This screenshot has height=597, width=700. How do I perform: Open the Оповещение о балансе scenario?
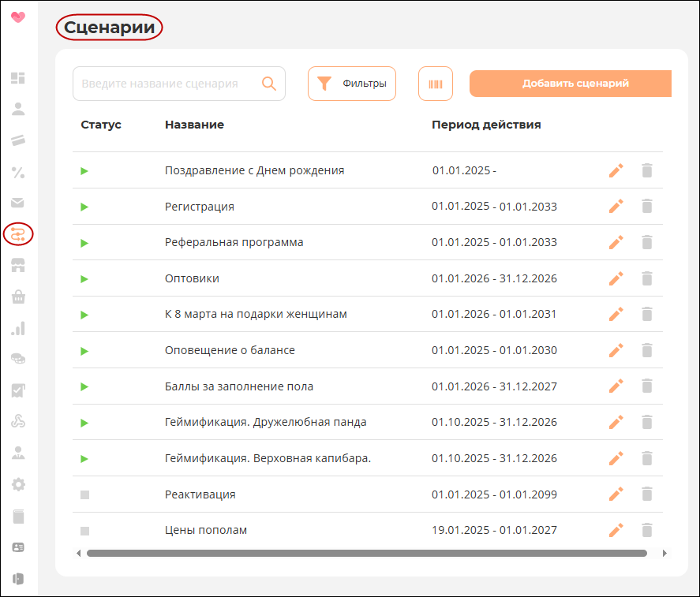230,350
